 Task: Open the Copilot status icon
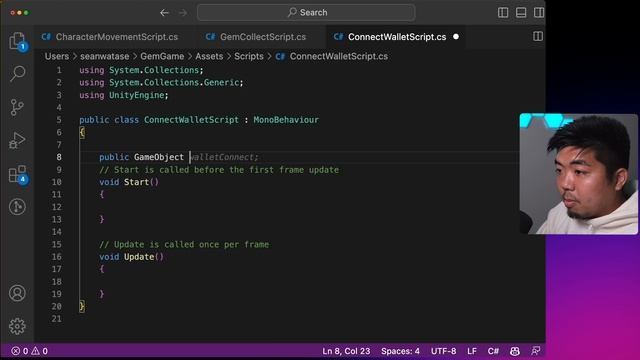[x=515, y=351]
